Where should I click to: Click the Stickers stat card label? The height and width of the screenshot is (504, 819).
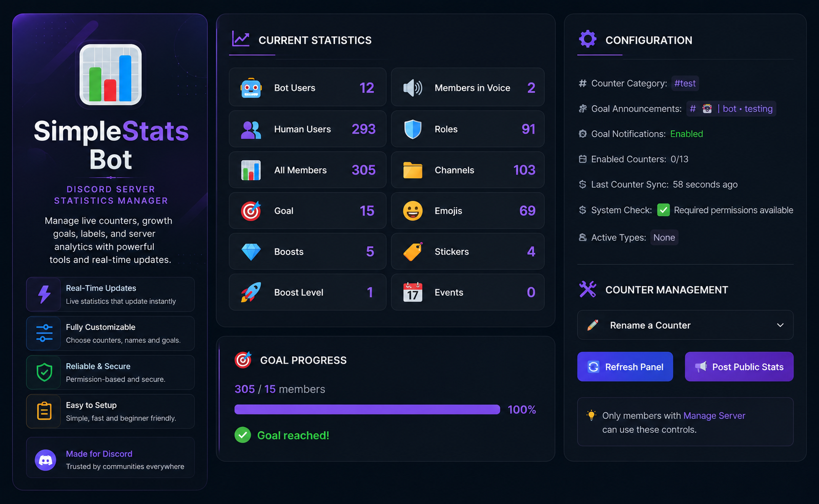point(452,251)
